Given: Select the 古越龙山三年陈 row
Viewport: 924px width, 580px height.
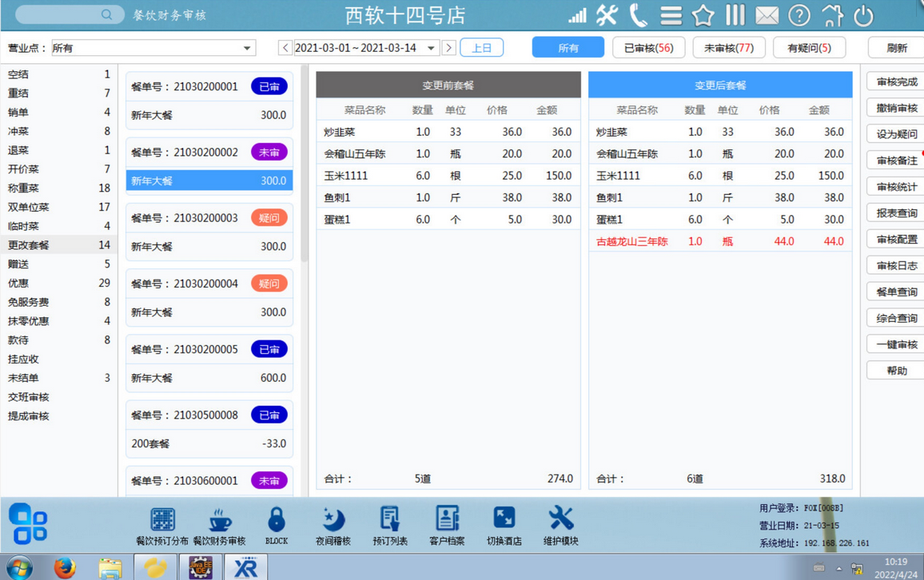Looking at the screenshot, I should click(720, 241).
